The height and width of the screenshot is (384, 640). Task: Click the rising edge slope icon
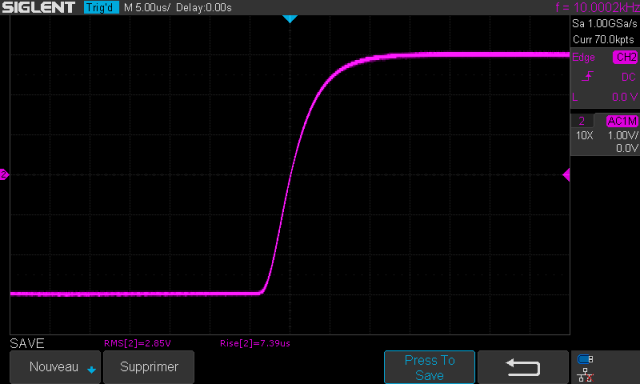(x=587, y=76)
